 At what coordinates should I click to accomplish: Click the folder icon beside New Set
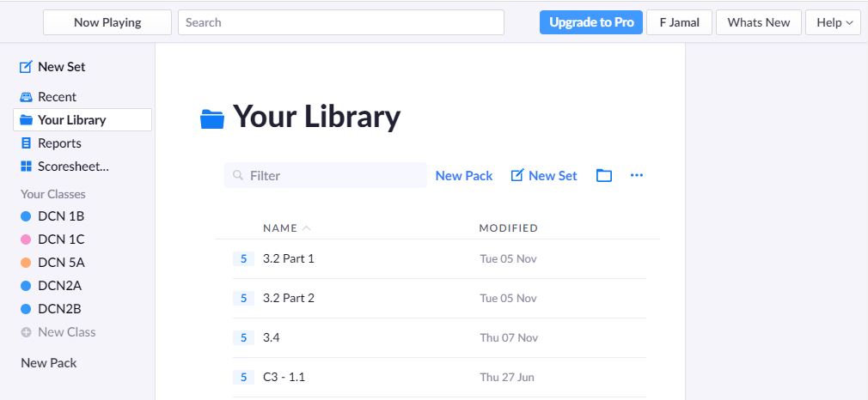(x=604, y=176)
